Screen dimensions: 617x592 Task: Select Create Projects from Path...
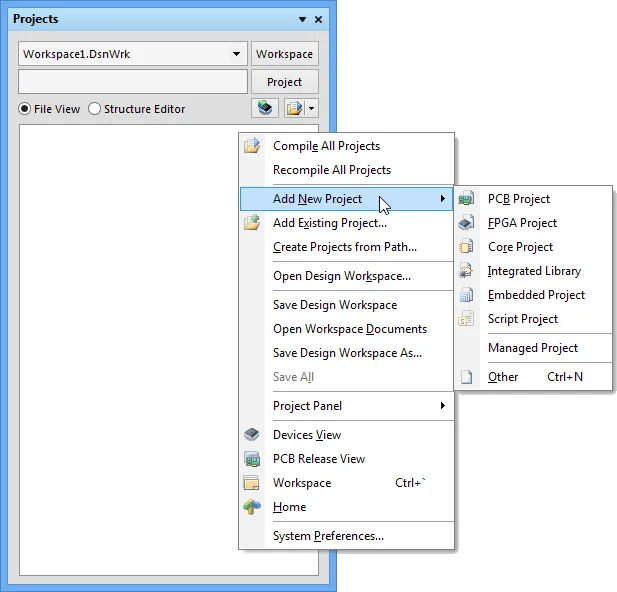(346, 247)
